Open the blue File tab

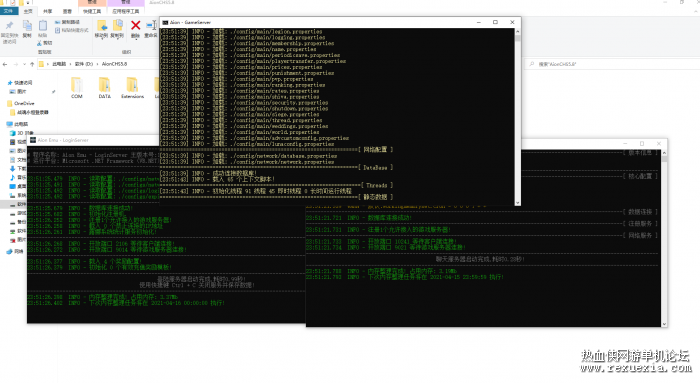[8, 11]
